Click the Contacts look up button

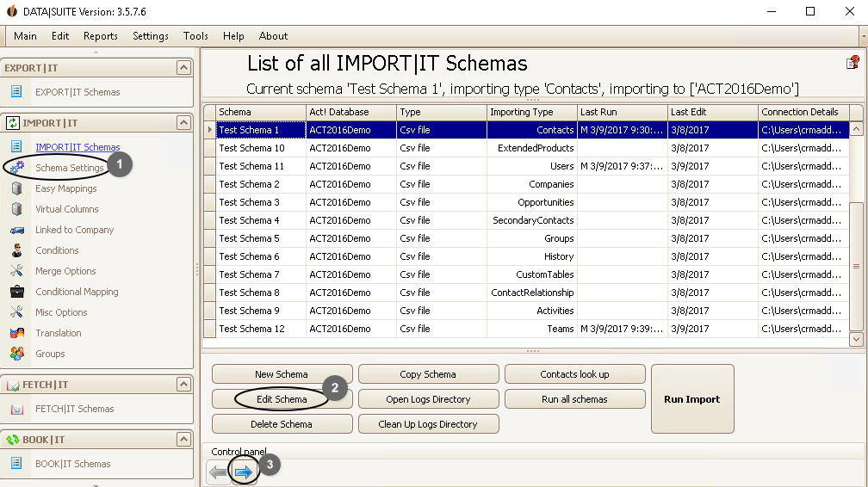(575, 374)
